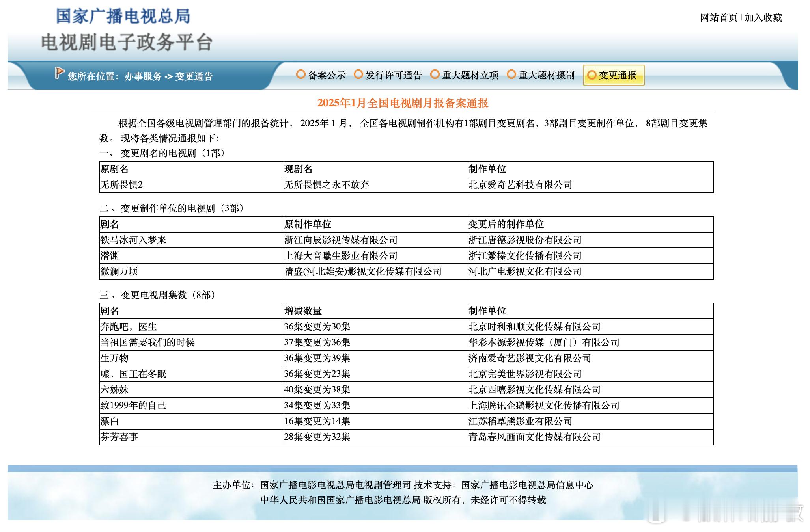The width and height of the screenshot is (810, 532).
Task: Click the cell 江苏稻草熊影业有限公司
Action: tap(590, 421)
